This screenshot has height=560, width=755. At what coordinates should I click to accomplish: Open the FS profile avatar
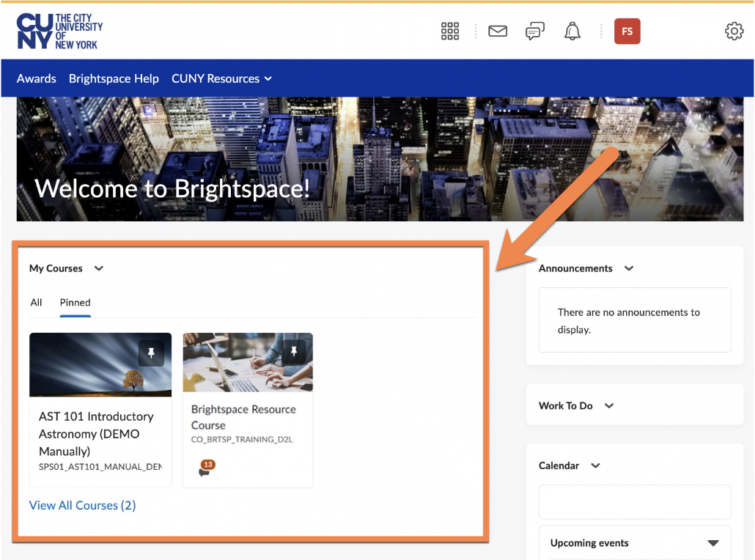click(x=627, y=31)
